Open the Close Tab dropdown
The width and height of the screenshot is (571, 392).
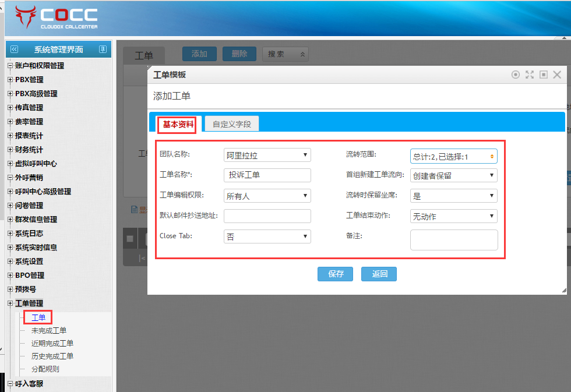tap(267, 236)
